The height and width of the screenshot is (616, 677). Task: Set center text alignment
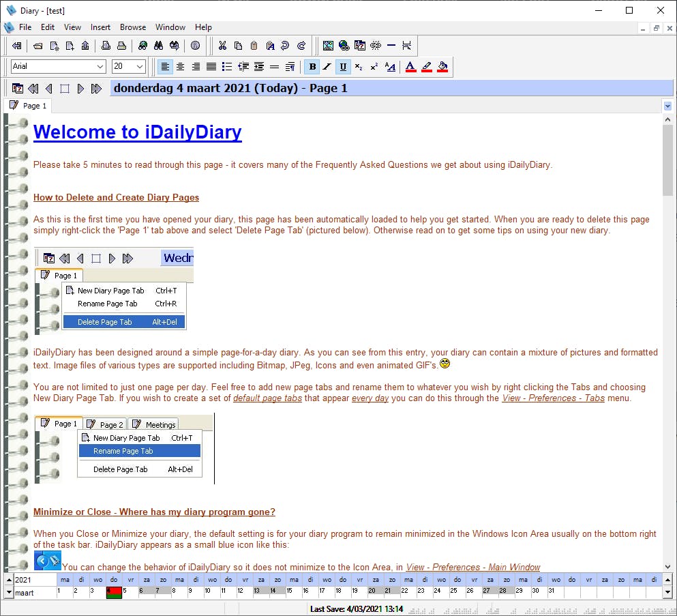[181, 67]
